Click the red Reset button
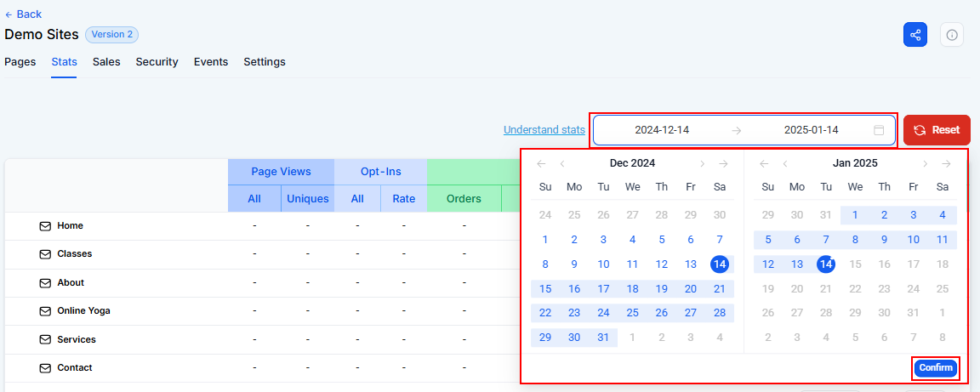 [937, 130]
